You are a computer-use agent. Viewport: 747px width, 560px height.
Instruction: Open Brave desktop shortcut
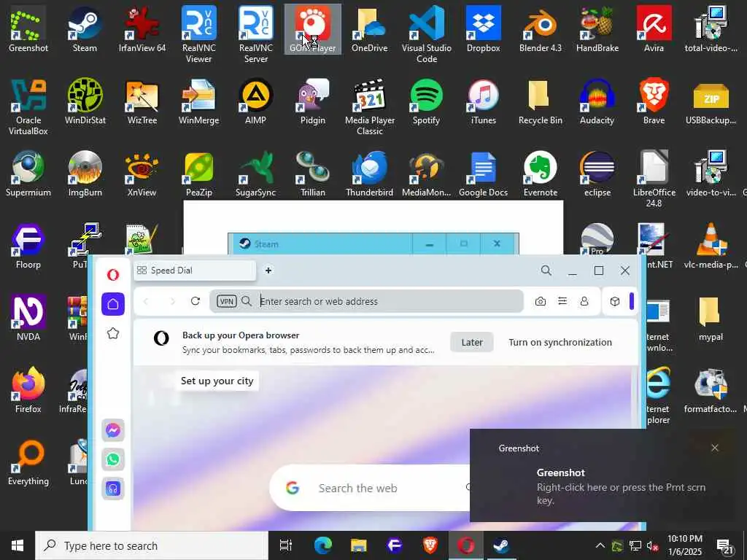pos(654,101)
